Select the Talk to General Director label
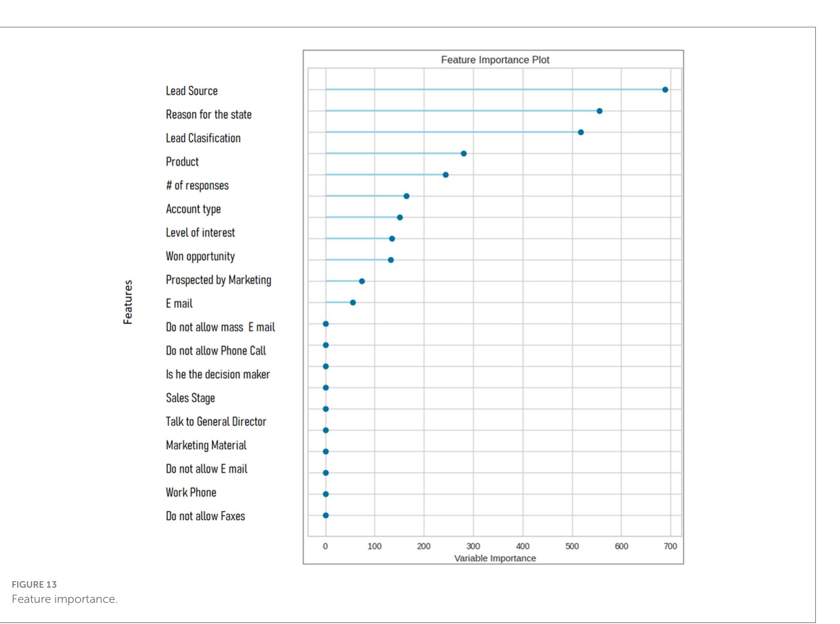Screen dimensions: 840x624 216,422
